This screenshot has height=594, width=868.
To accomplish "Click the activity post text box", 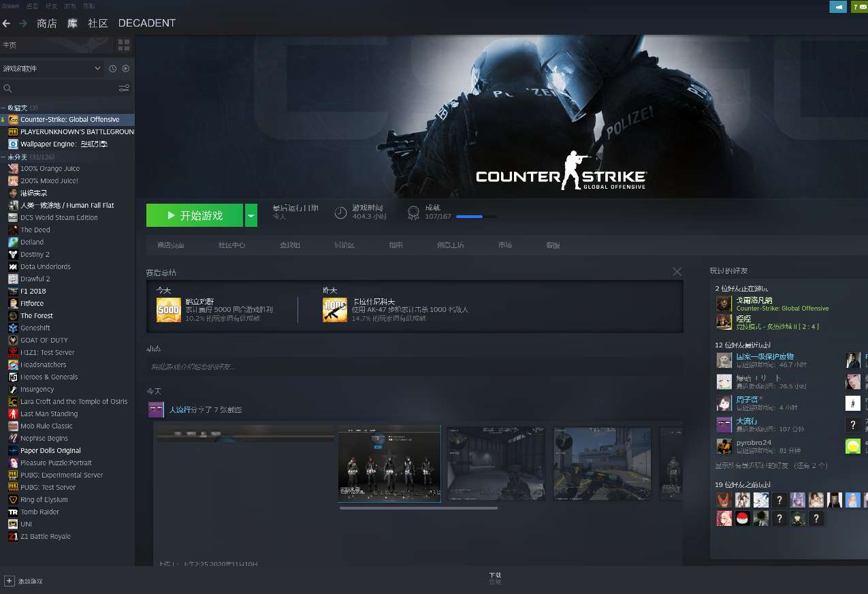I will click(x=414, y=366).
